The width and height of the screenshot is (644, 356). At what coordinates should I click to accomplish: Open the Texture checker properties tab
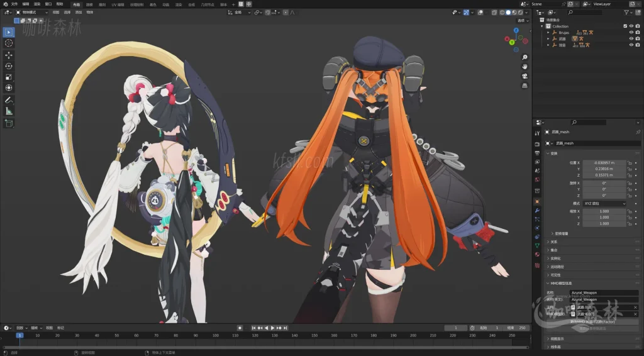[x=537, y=265]
